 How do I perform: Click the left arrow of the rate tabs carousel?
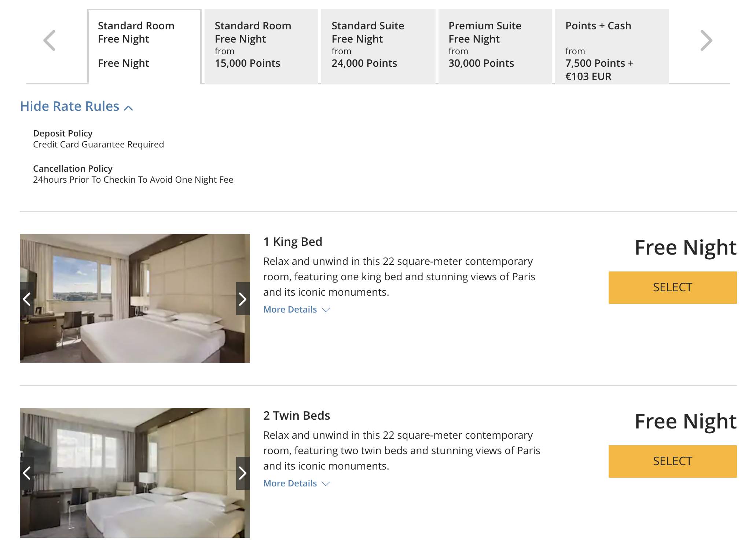49,40
